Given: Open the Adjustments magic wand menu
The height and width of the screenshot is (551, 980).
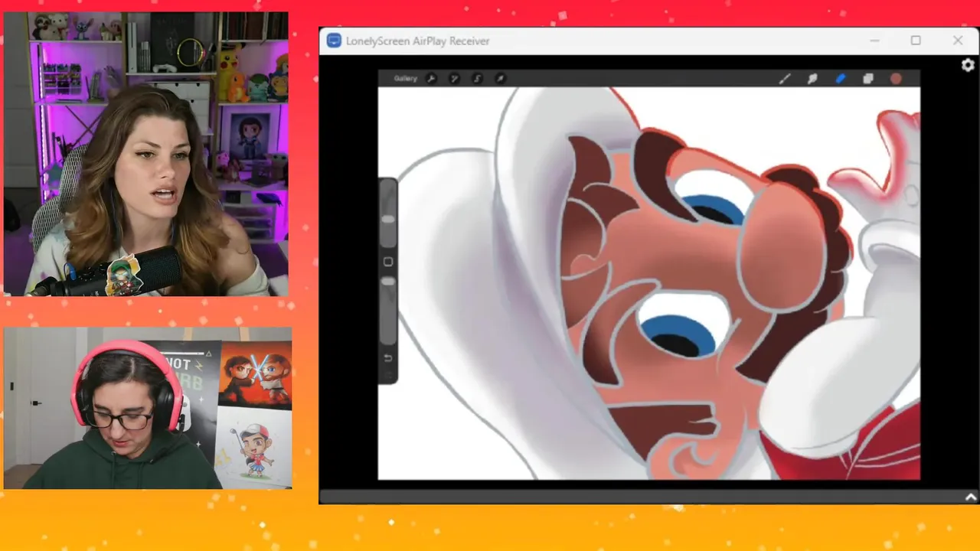Looking at the screenshot, I should [454, 78].
